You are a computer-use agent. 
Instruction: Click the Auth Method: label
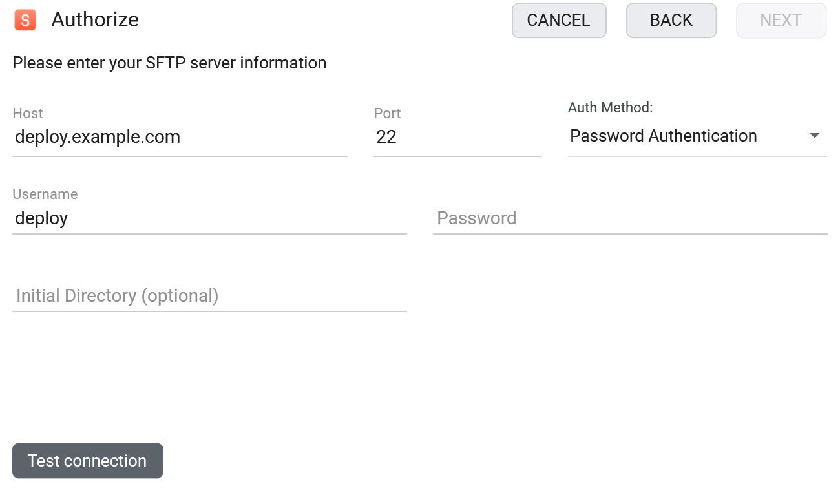click(611, 108)
